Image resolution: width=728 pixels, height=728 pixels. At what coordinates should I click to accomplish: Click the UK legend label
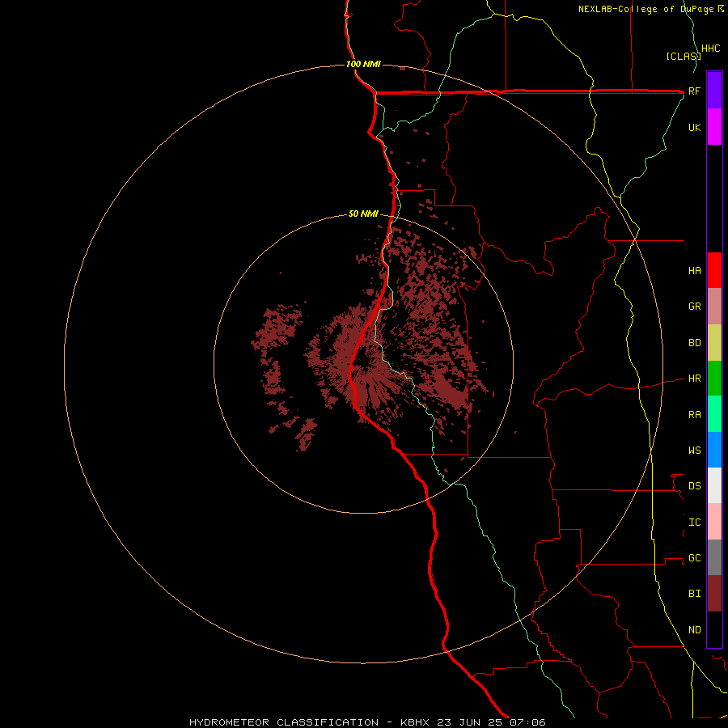694,127
